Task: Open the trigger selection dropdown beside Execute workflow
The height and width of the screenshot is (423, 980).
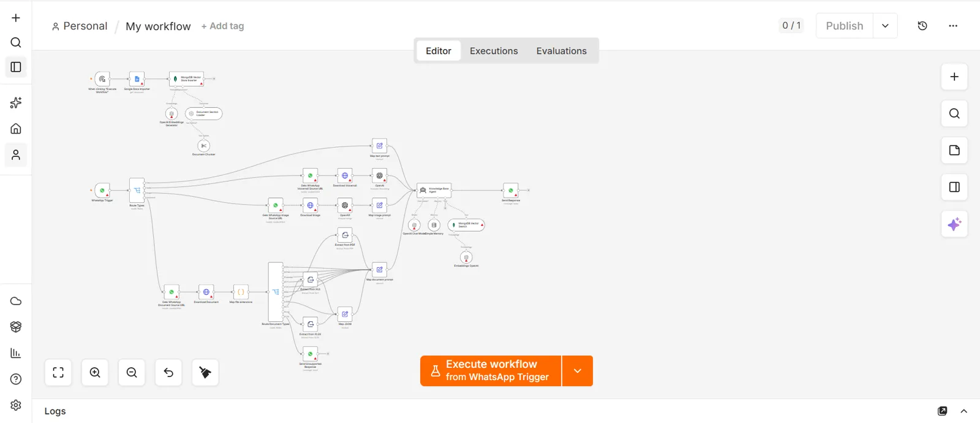Action: 578,371
